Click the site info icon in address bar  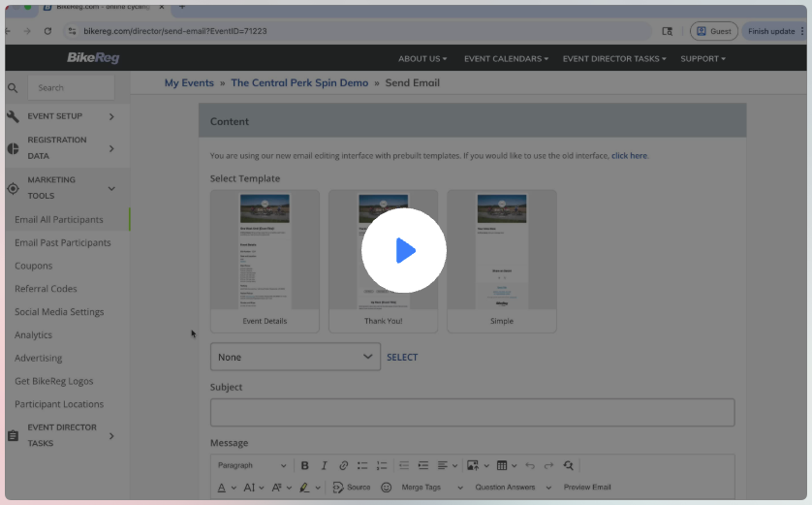point(72,32)
